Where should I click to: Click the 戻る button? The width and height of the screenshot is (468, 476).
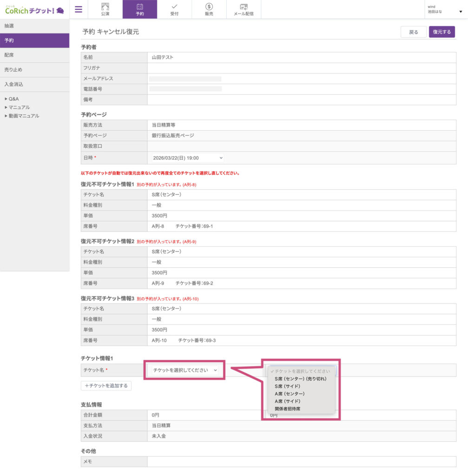pyautogui.click(x=413, y=32)
